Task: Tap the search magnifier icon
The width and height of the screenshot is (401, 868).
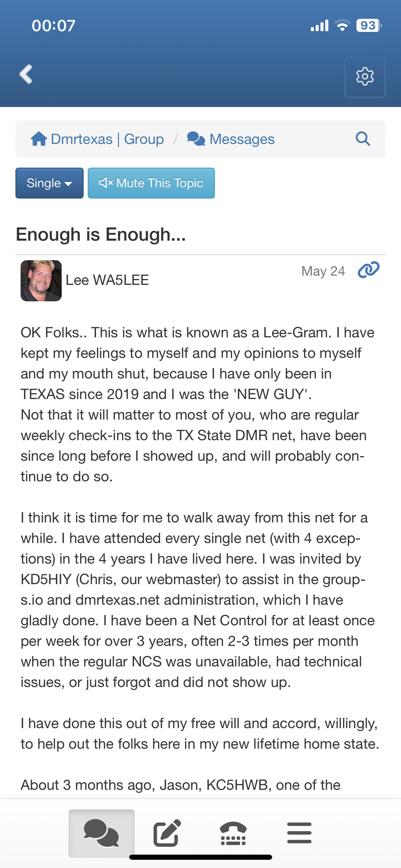Action: coord(363,139)
